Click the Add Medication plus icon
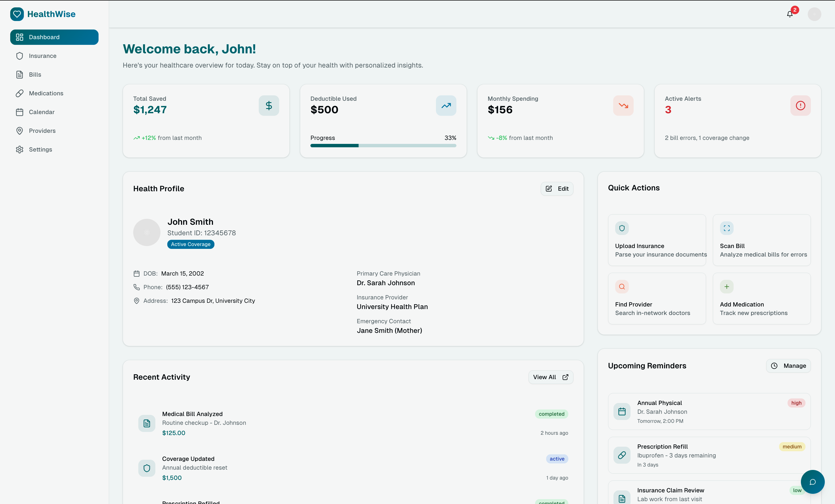 [x=727, y=287]
